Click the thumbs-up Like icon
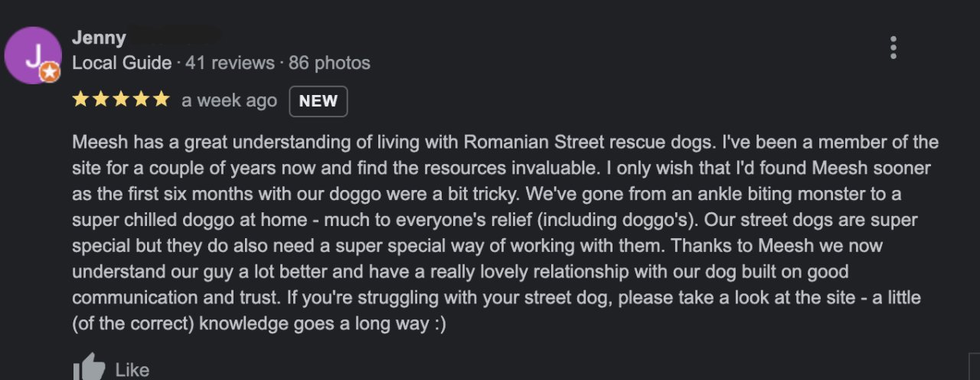Image resolution: width=980 pixels, height=380 pixels. (x=89, y=368)
